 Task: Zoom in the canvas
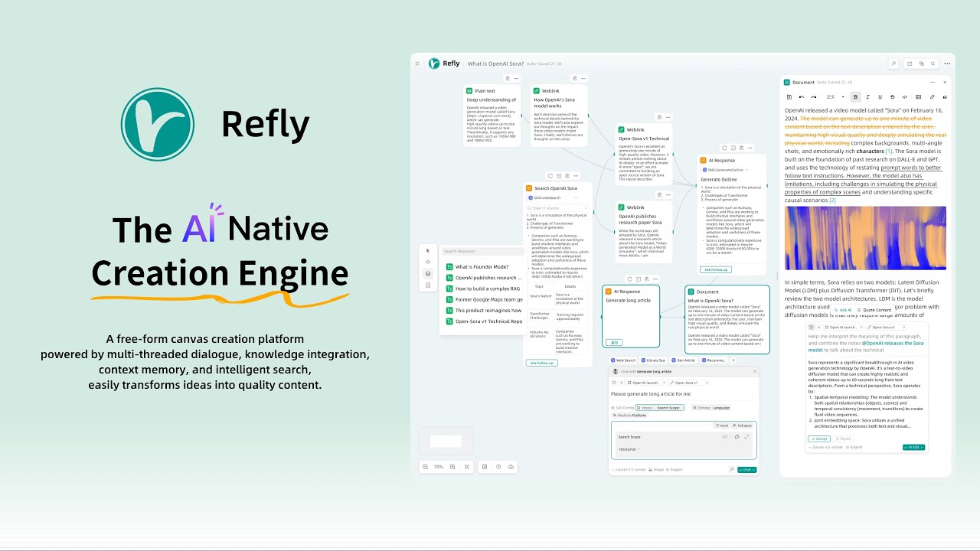tap(452, 467)
